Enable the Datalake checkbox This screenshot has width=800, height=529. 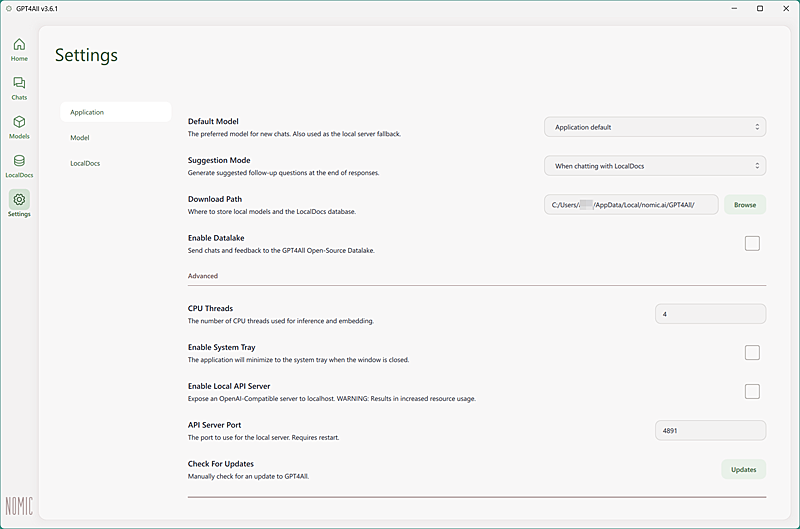(x=752, y=243)
